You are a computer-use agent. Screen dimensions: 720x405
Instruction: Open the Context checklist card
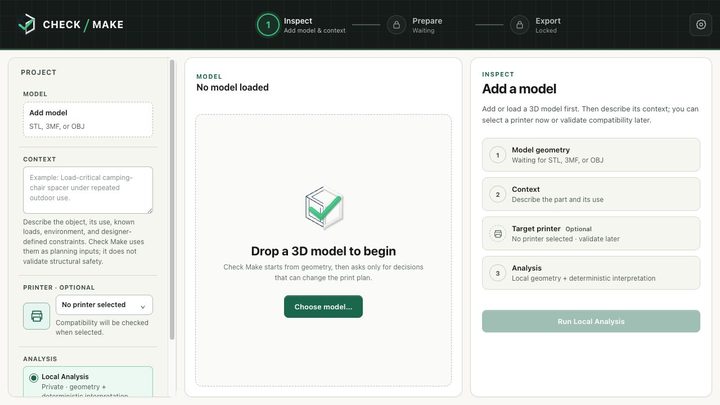coord(591,194)
